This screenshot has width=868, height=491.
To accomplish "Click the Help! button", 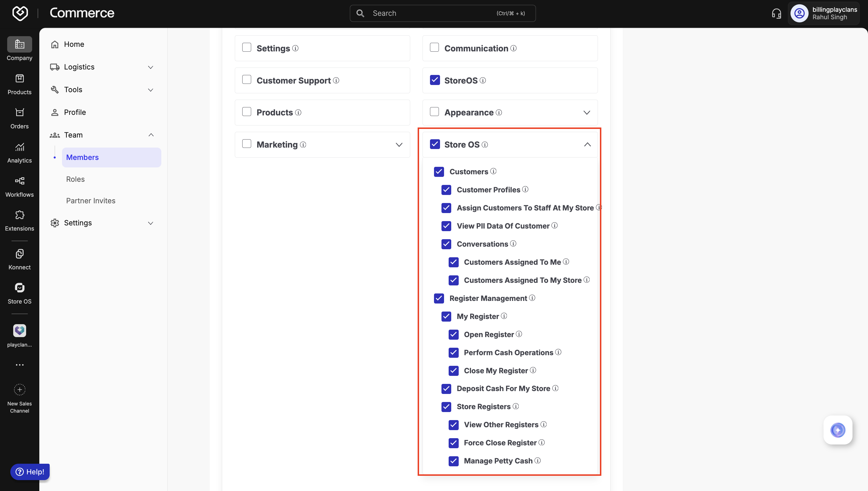I will pyautogui.click(x=30, y=471).
